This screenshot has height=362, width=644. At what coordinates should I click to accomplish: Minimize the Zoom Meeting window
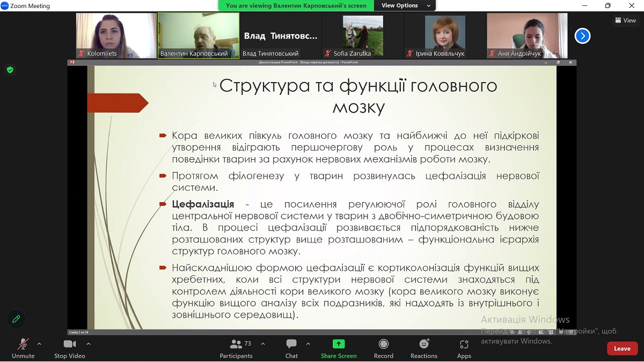pos(584,6)
